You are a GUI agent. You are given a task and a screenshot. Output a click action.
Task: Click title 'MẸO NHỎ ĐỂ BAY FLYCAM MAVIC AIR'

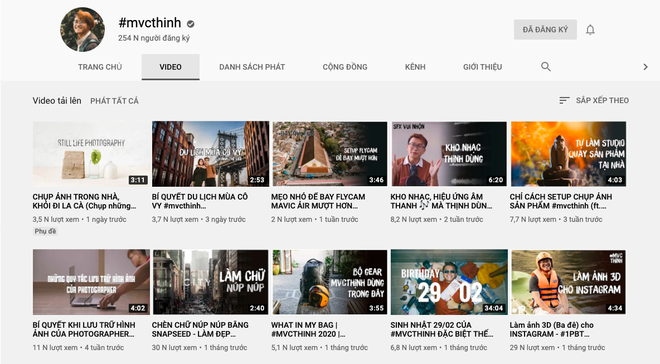[318, 201]
